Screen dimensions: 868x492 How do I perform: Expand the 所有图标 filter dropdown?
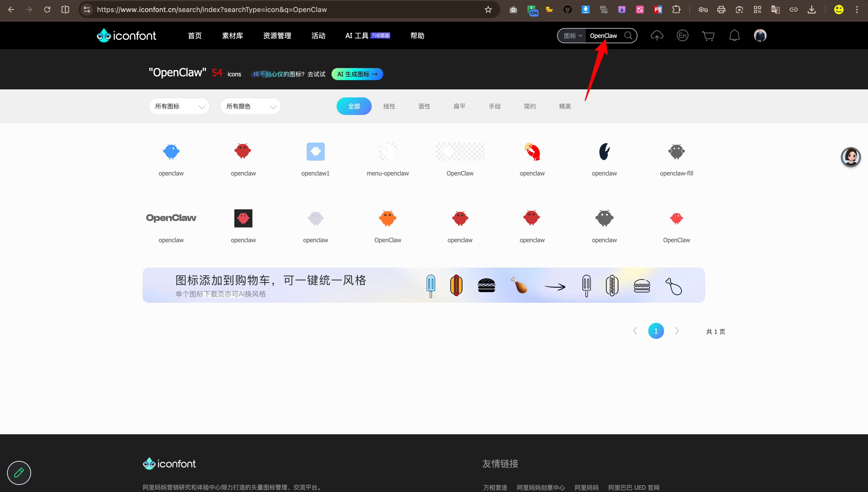(x=179, y=106)
